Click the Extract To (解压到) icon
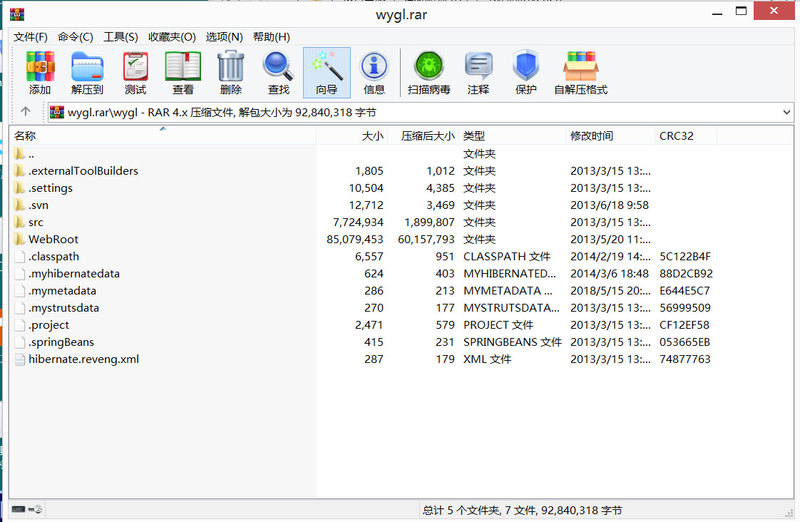 [87, 72]
